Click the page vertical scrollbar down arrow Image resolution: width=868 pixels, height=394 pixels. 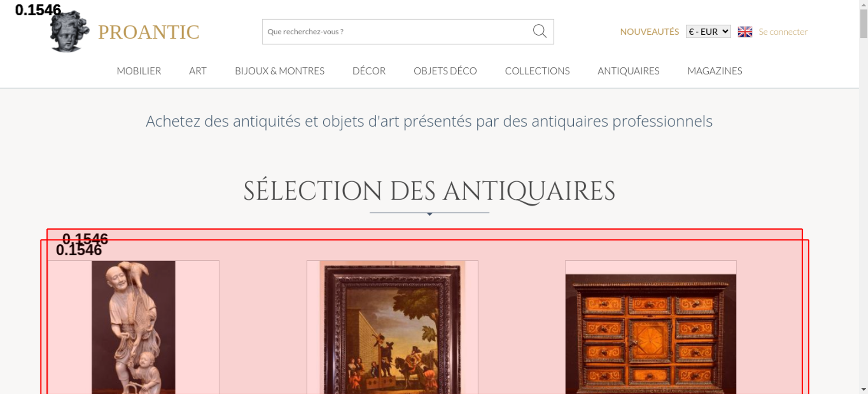pyautogui.click(x=864, y=389)
